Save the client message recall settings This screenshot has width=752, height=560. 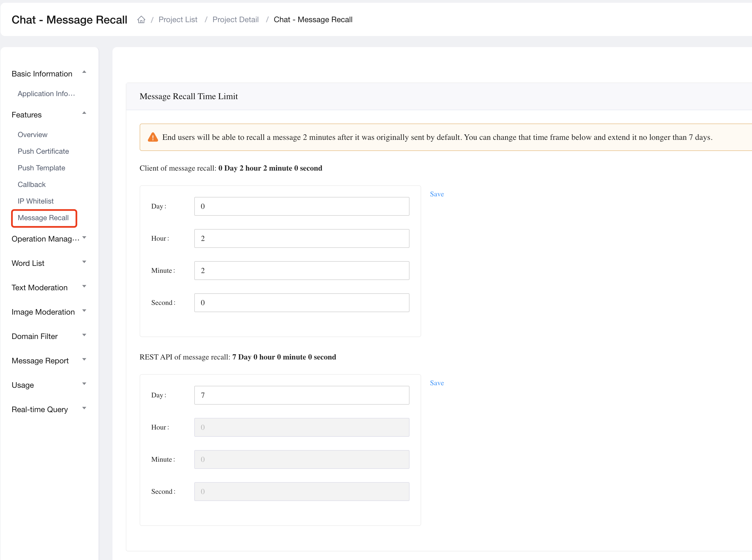pos(437,194)
